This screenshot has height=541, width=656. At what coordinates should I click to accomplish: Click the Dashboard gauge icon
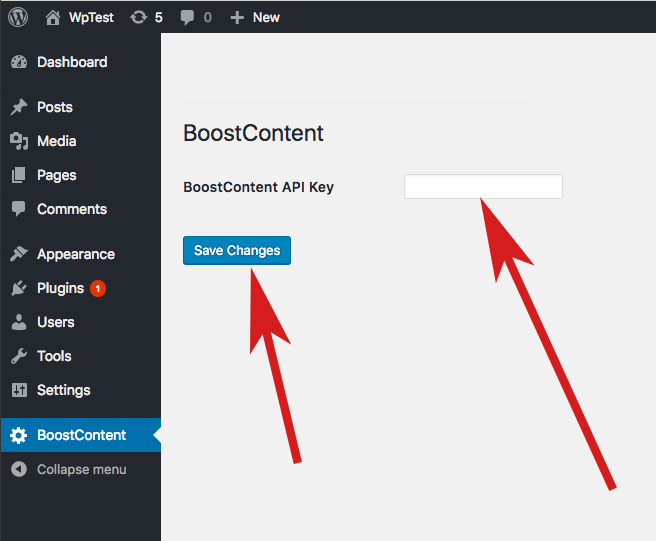[x=19, y=62]
